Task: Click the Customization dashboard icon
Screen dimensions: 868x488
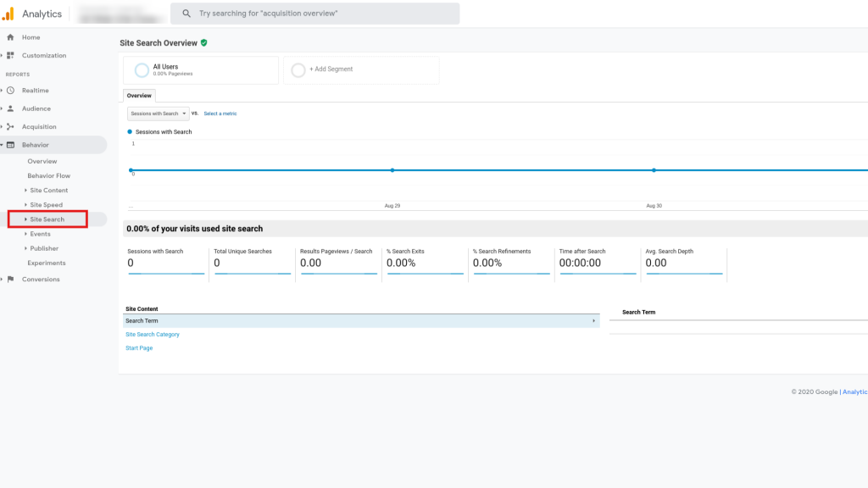Action: (x=10, y=56)
